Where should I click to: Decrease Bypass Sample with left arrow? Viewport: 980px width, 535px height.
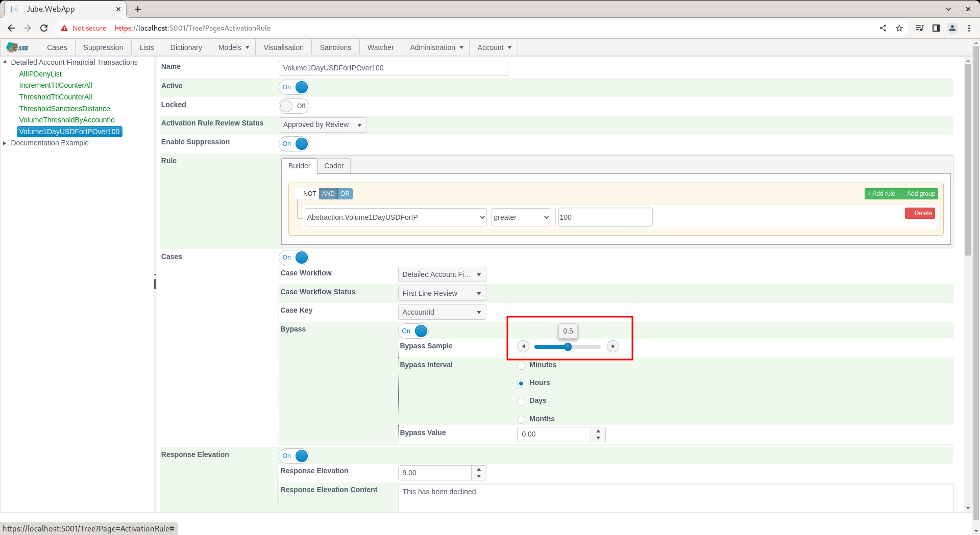[523, 346]
